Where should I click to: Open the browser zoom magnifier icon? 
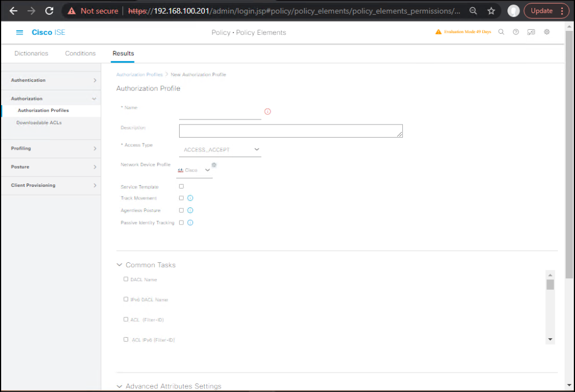(x=473, y=11)
